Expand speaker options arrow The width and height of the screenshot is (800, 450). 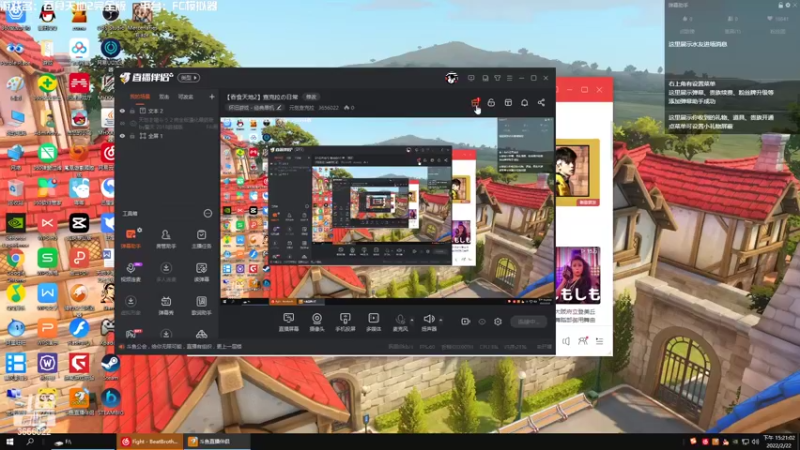(441, 320)
